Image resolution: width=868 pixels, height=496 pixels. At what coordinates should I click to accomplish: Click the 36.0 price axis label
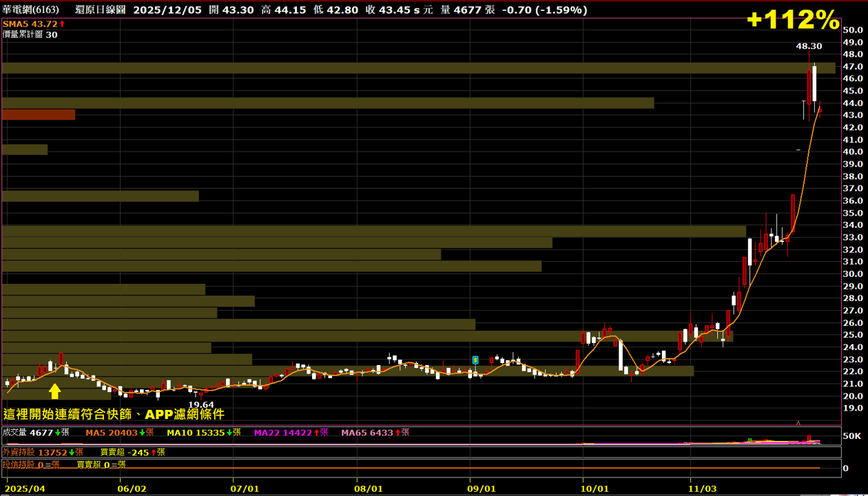click(853, 200)
